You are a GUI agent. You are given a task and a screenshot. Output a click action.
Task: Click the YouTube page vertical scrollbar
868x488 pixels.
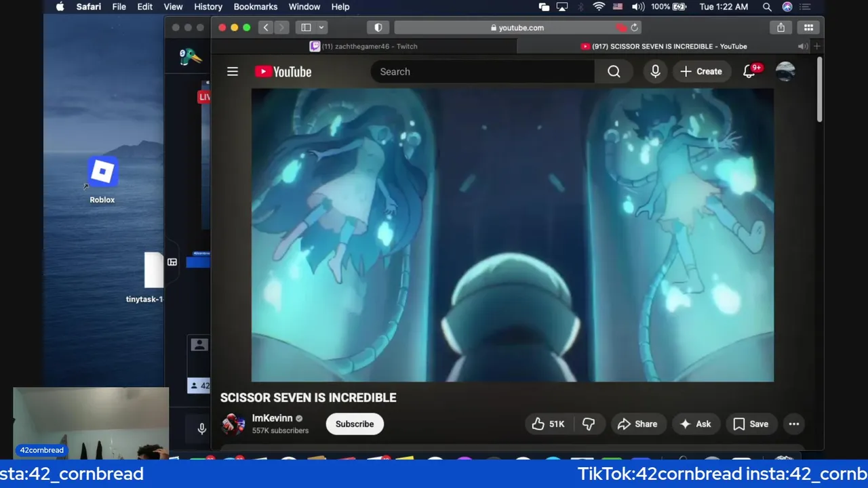click(x=819, y=89)
